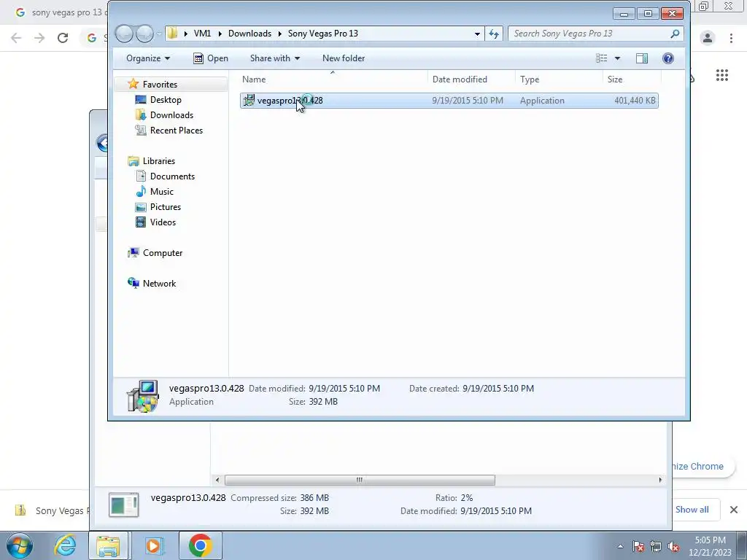
Task: Open Downloads in the navigation pane
Action: tap(171, 114)
